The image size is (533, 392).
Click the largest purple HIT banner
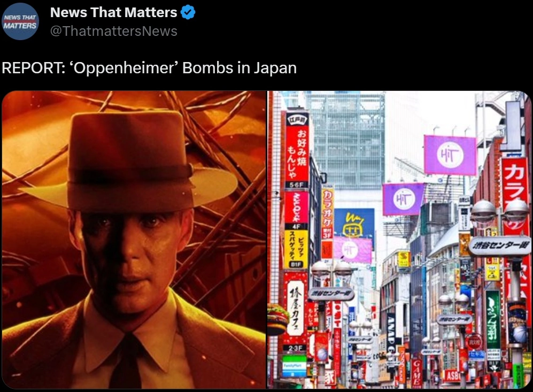coord(450,155)
